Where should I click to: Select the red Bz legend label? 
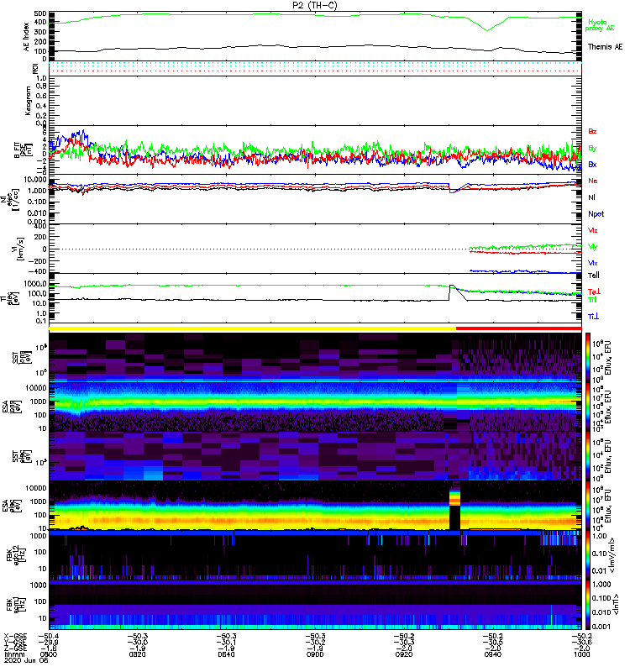point(592,131)
